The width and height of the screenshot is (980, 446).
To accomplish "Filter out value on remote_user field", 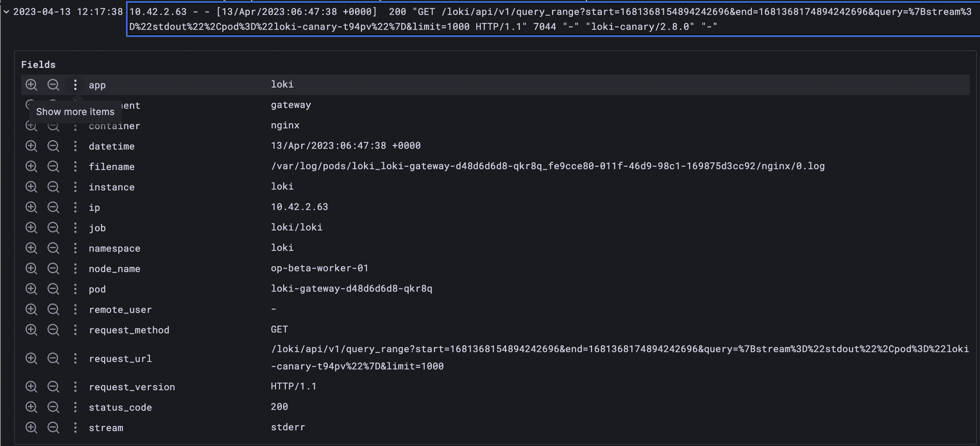I will [x=53, y=309].
